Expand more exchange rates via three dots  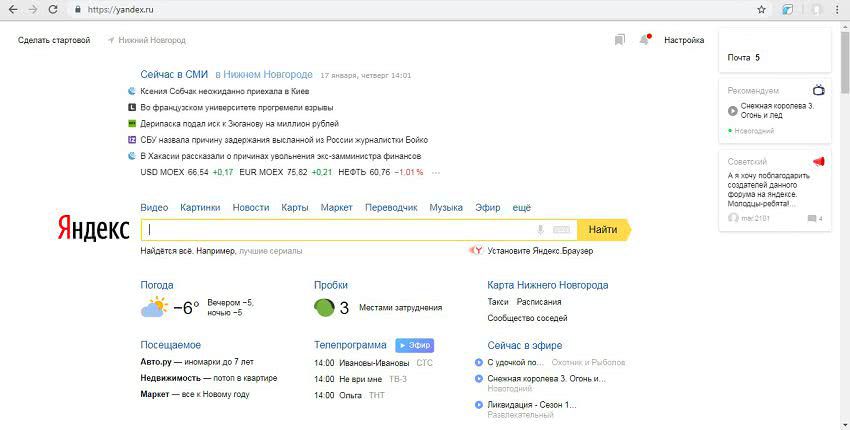click(x=434, y=172)
